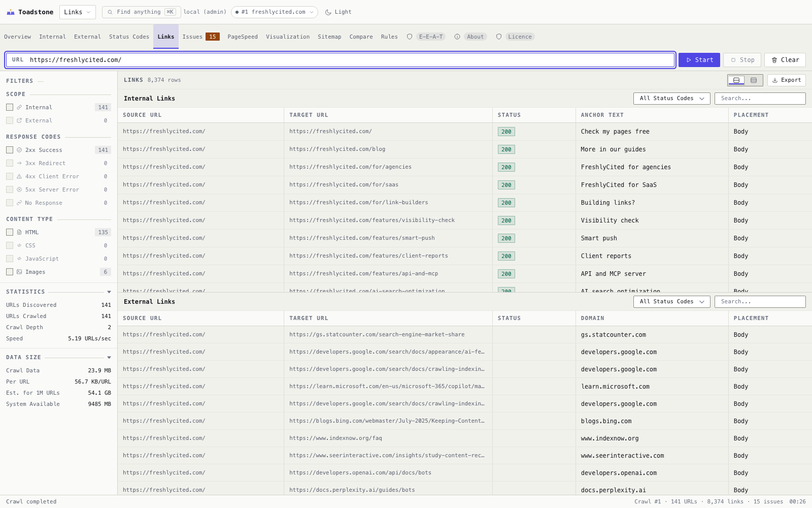
Task: Open Internal Links All Status Codes dropdown
Action: pyautogui.click(x=671, y=99)
